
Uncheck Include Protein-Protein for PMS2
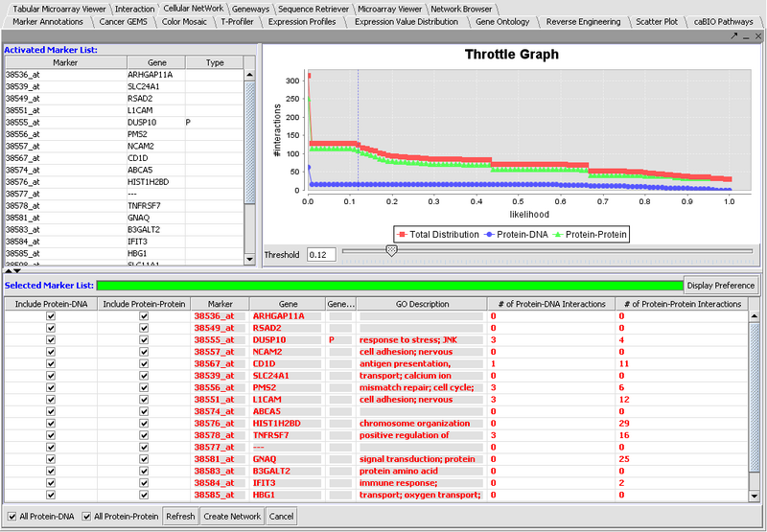click(143, 387)
